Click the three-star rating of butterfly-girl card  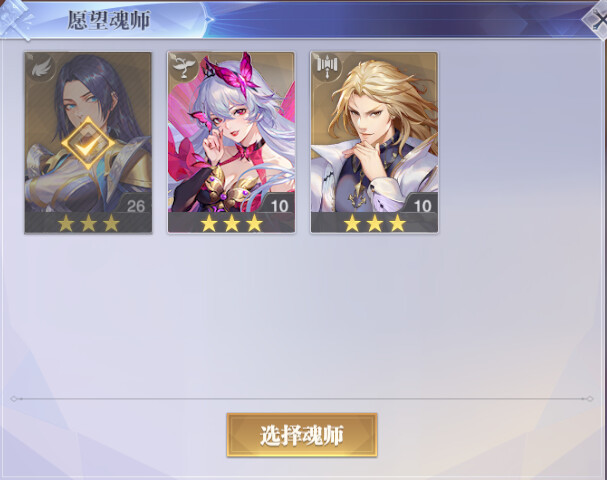pos(231,224)
